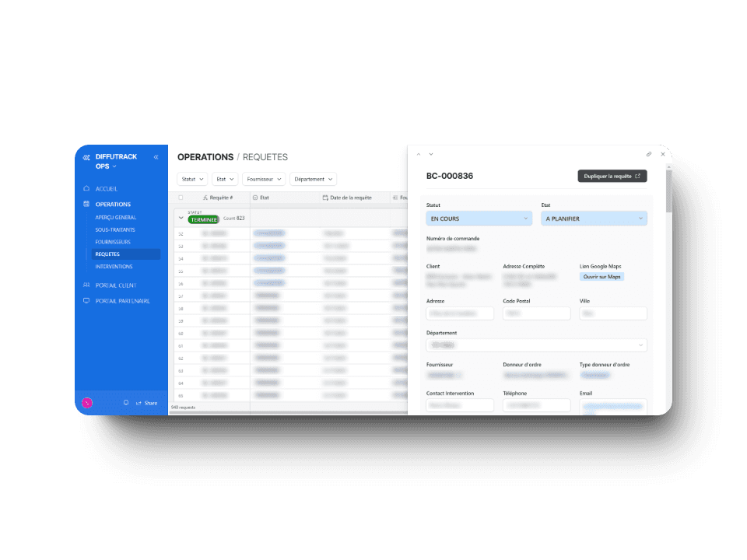Click Dupliquer la requête button
The height and width of the screenshot is (560, 747).
[x=612, y=177]
